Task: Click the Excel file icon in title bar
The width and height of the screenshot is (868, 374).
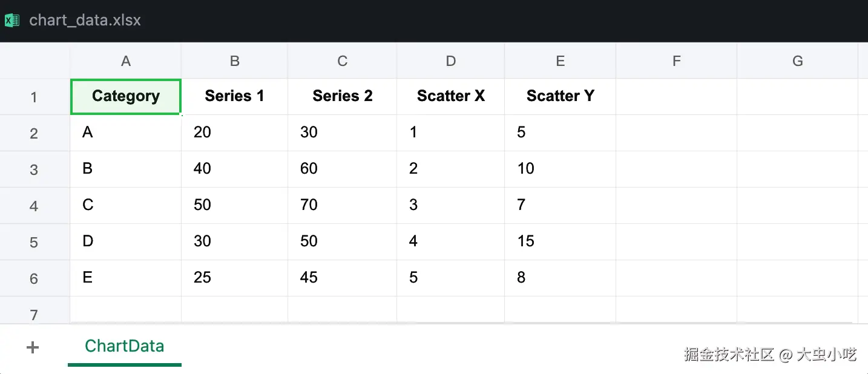Action: pos(12,20)
